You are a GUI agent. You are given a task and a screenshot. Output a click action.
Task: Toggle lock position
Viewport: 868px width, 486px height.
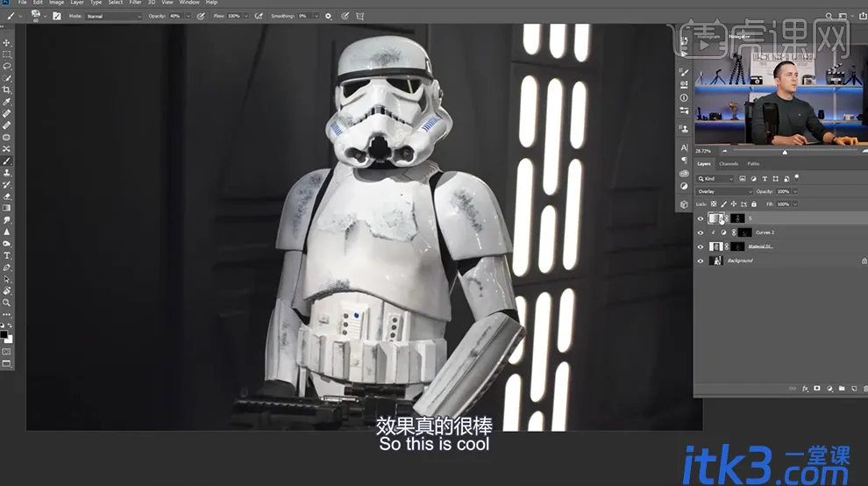click(x=734, y=204)
